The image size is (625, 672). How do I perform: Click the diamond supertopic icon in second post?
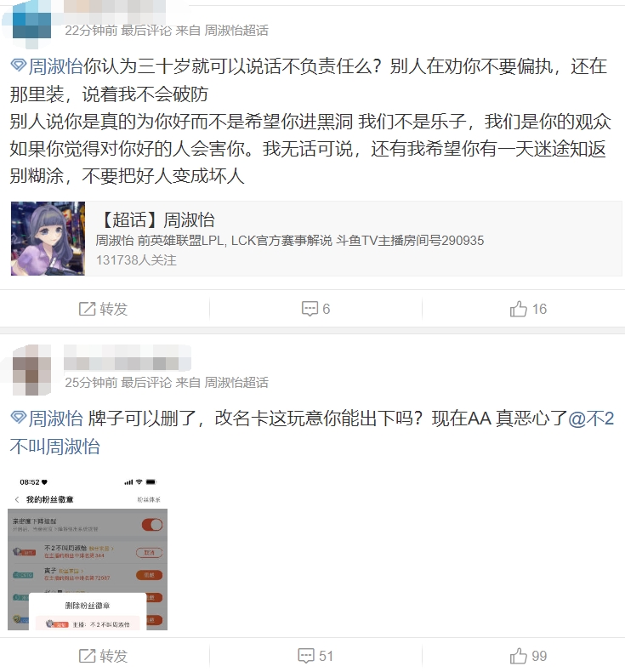[19, 418]
